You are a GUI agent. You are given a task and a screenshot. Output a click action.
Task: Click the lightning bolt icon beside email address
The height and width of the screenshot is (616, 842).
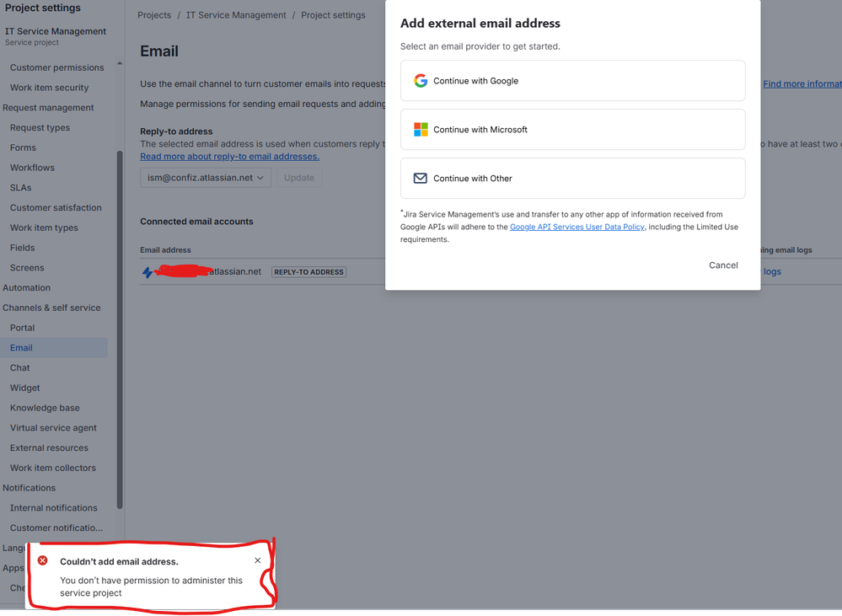147,272
